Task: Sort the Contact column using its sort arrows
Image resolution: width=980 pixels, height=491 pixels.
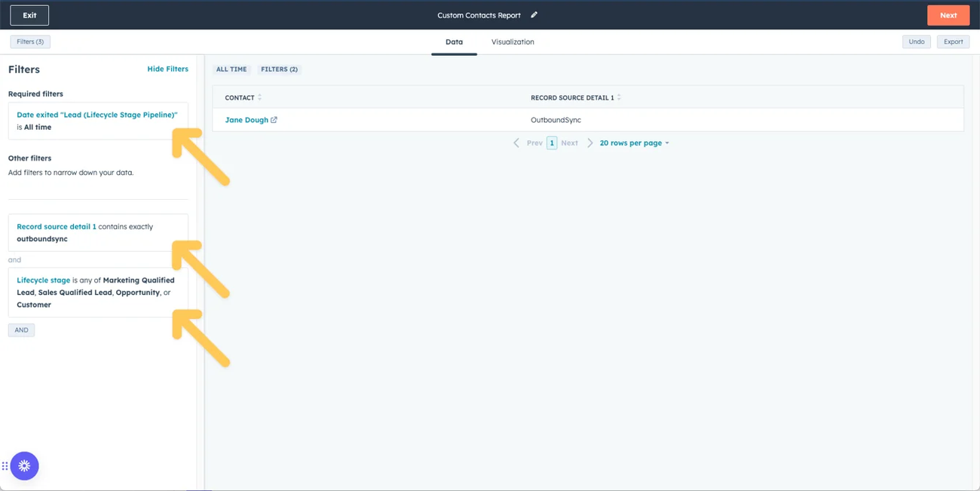Action: click(260, 97)
